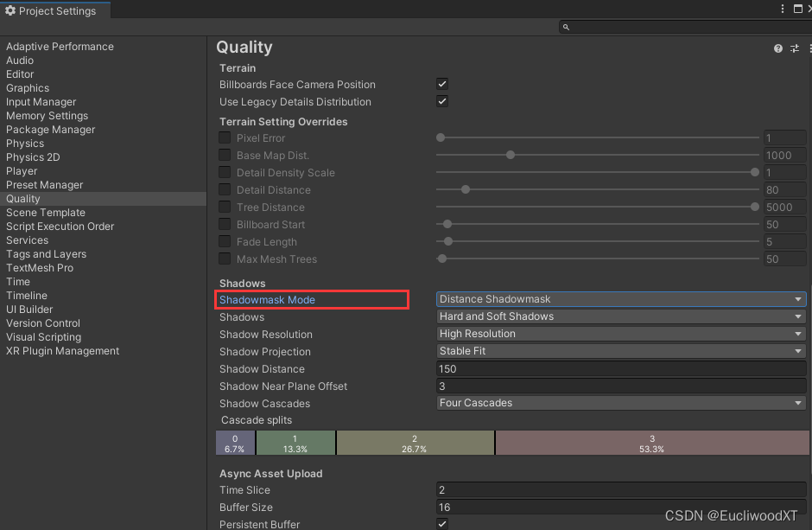Open Graphics settings category

point(28,88)
